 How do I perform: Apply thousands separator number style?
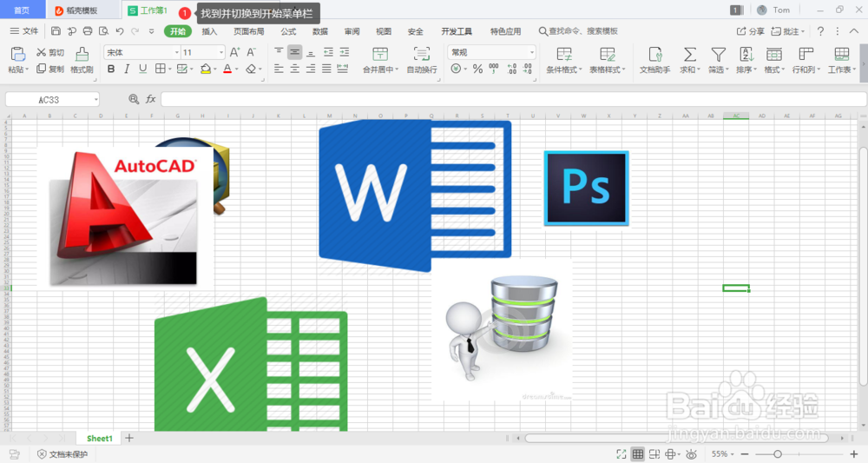pyautogui.click(x=494, y=69)
